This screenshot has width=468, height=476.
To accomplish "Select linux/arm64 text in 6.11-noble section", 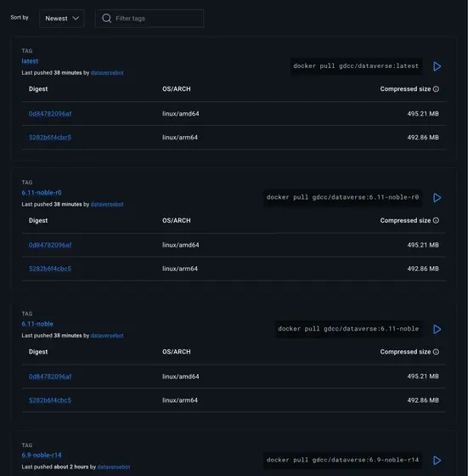I will (x=180, y=400).
